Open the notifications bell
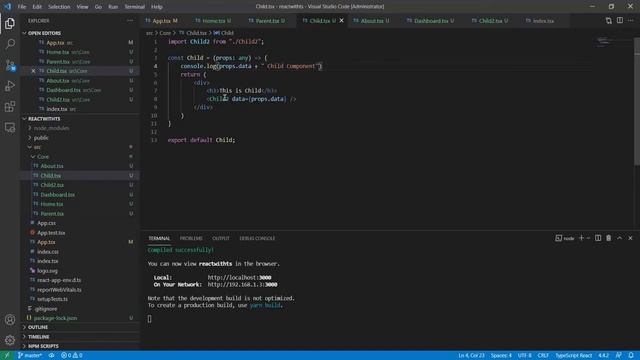The height and width of the screenshot is (360, 640). click(x=631, y=355)
